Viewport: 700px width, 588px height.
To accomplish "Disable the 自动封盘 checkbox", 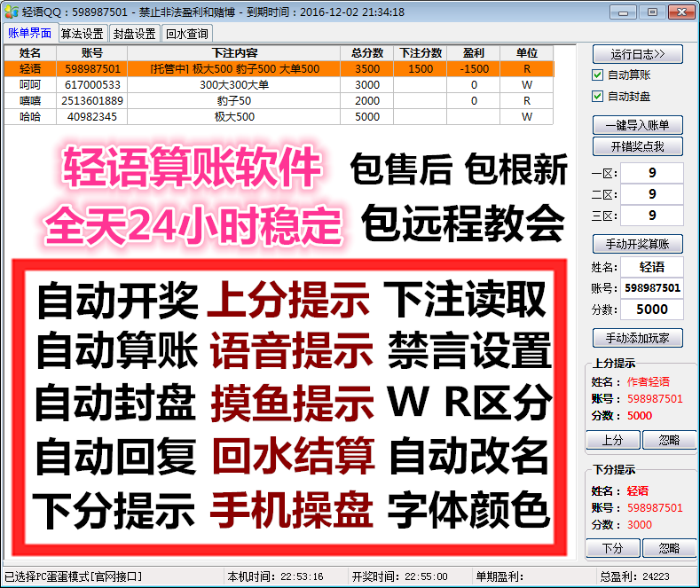I will click(598, 96).
